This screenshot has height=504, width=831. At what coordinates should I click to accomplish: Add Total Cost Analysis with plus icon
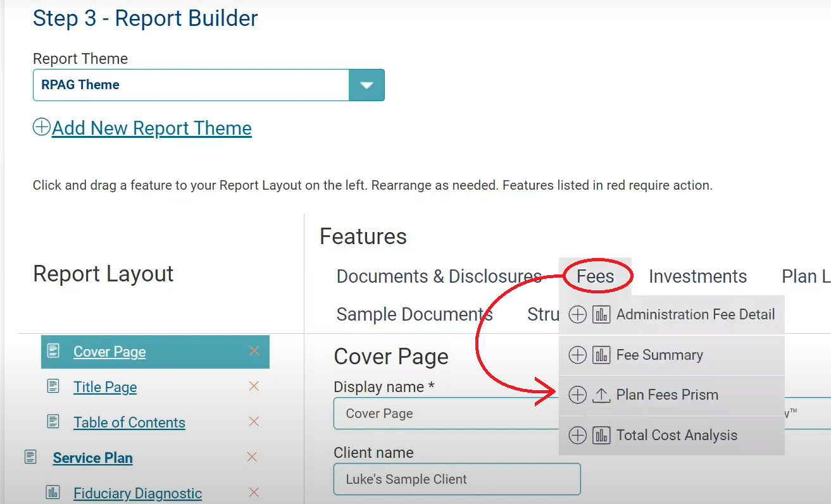(577, 435)
